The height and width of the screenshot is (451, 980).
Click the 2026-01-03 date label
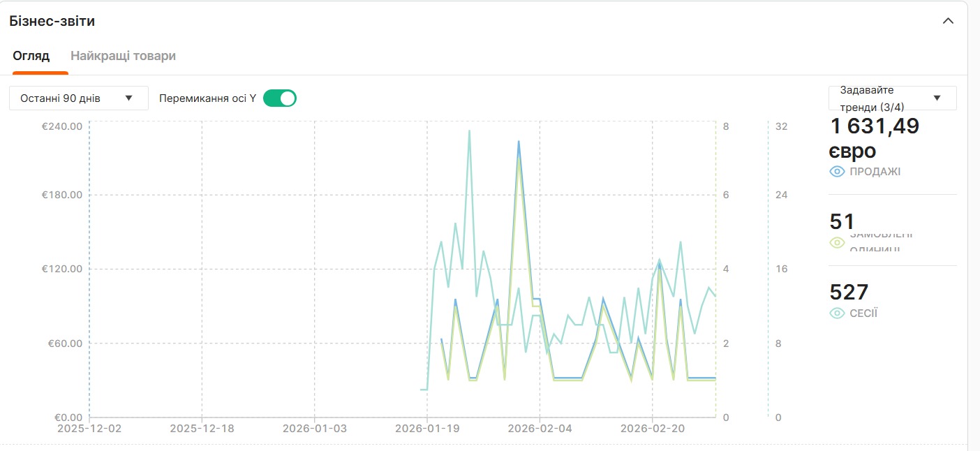(314, 429)
